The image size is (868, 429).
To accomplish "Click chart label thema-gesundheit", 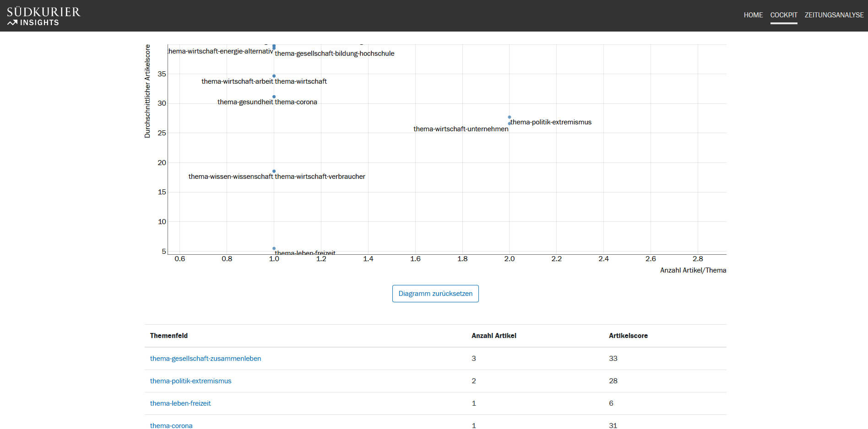I will (245, 102).
